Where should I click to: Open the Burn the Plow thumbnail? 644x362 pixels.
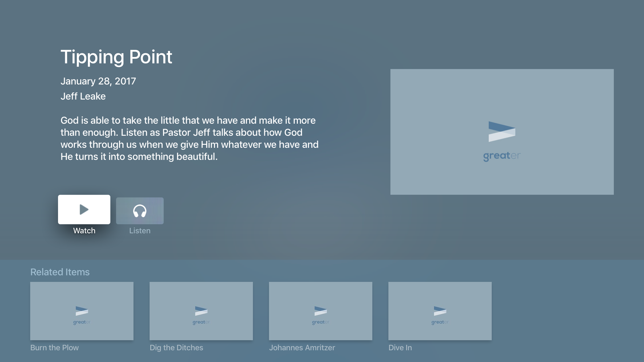tap(82, 311)
